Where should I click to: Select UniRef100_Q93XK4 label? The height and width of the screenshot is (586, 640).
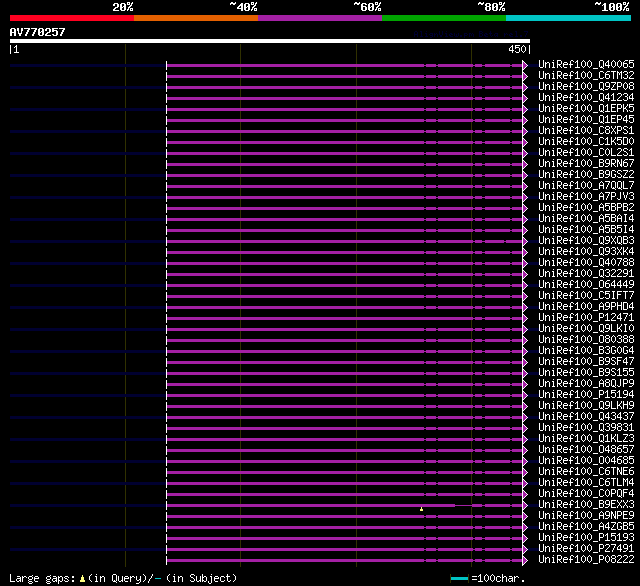pyautogui.click(x=586, y=252)
